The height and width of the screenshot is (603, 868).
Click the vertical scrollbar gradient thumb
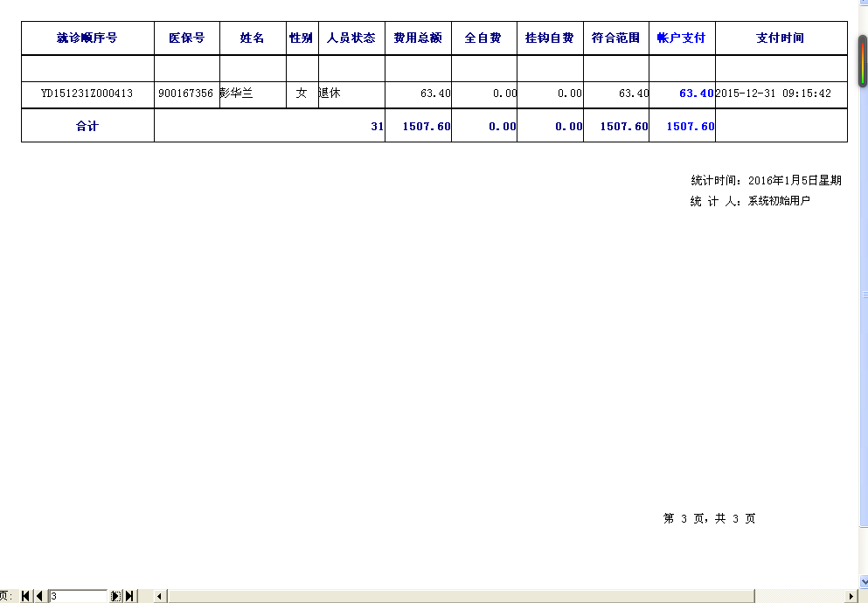(x=863, y=61)
